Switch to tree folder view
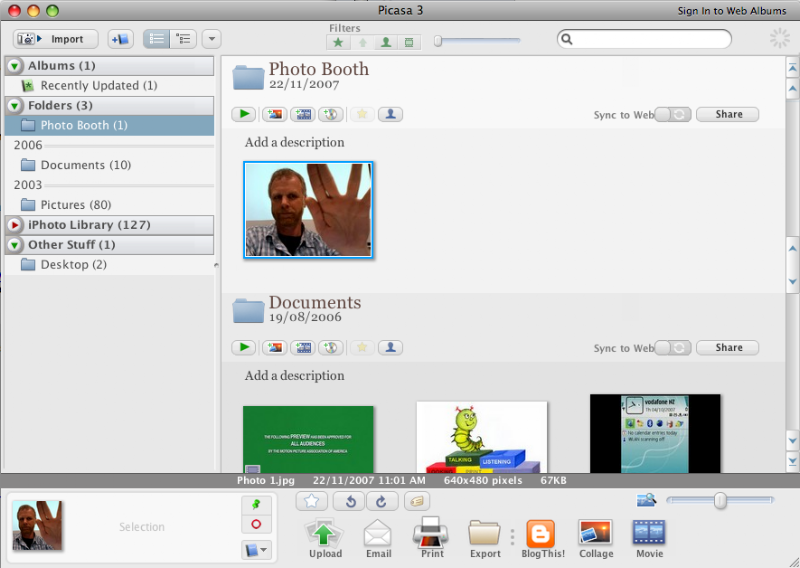Screen dimensions: 800x568 click(x=183, y=39)
